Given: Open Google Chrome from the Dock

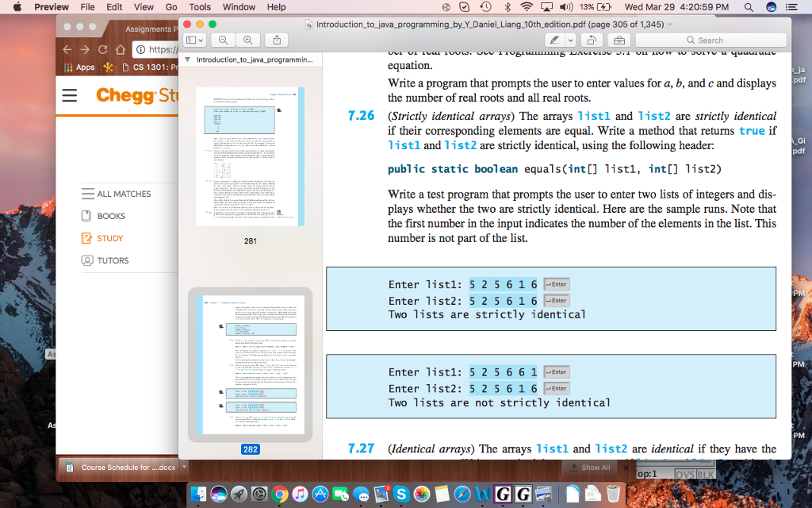Looking at the screenshot, I should pos(280,494).
